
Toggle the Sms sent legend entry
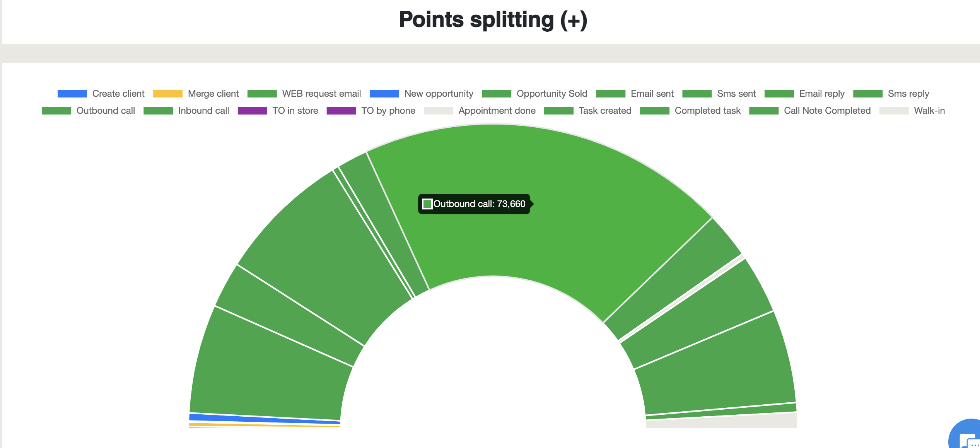(x=719, y=94)
